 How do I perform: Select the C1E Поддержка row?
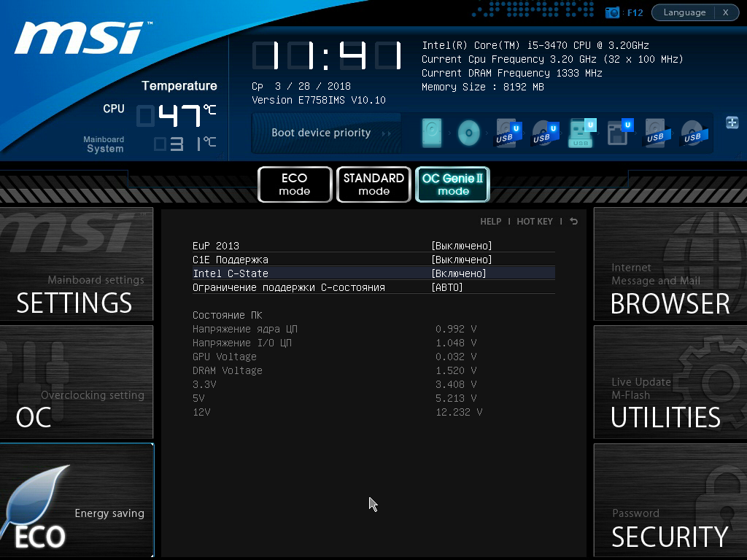(373, 260)
